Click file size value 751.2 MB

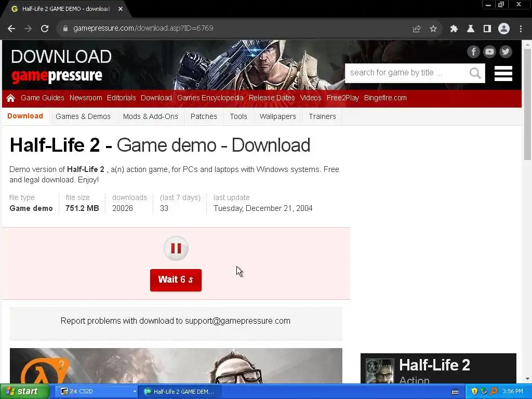point(82,208)
